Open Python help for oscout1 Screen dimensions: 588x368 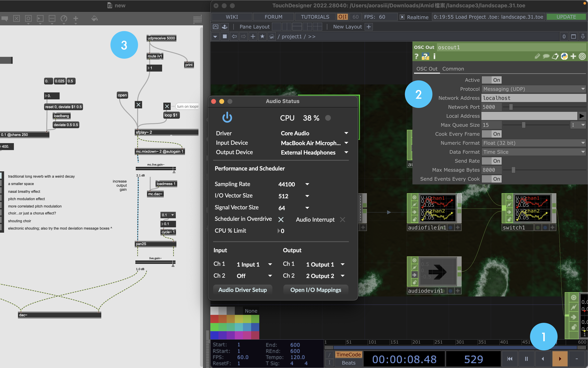(425, 56)
